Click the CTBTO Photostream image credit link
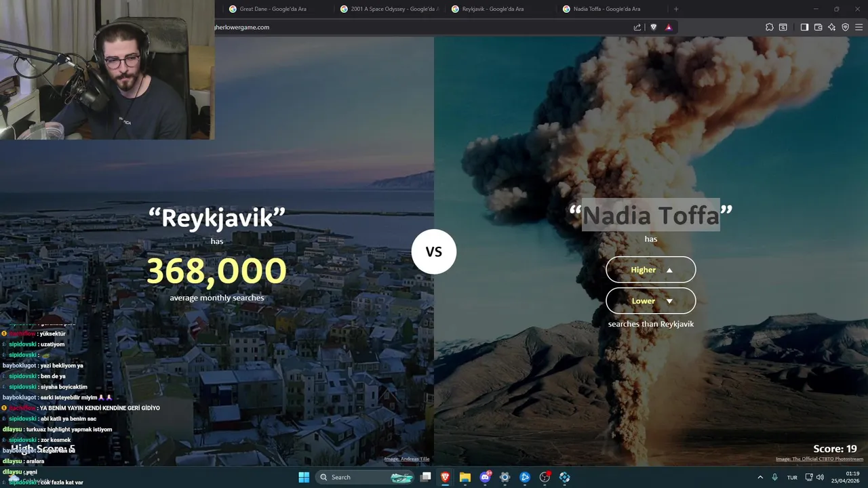Image resolution: width=868 pixels, height=488 pixels. 819,459
